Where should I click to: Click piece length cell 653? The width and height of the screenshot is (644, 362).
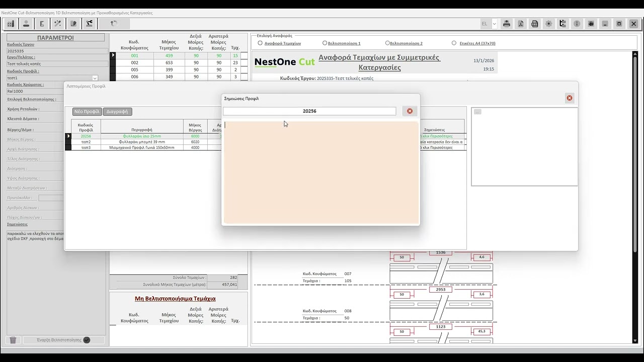[169, 63]
